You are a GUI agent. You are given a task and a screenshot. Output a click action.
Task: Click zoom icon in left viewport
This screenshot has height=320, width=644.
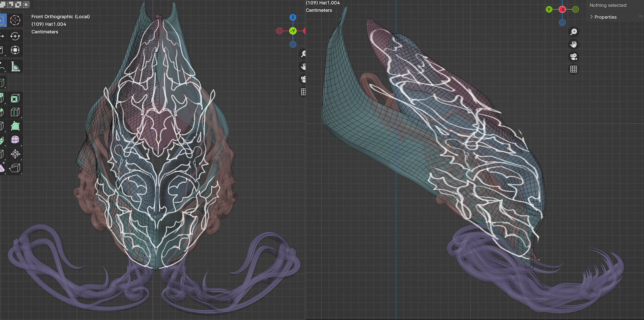[303, 54]
